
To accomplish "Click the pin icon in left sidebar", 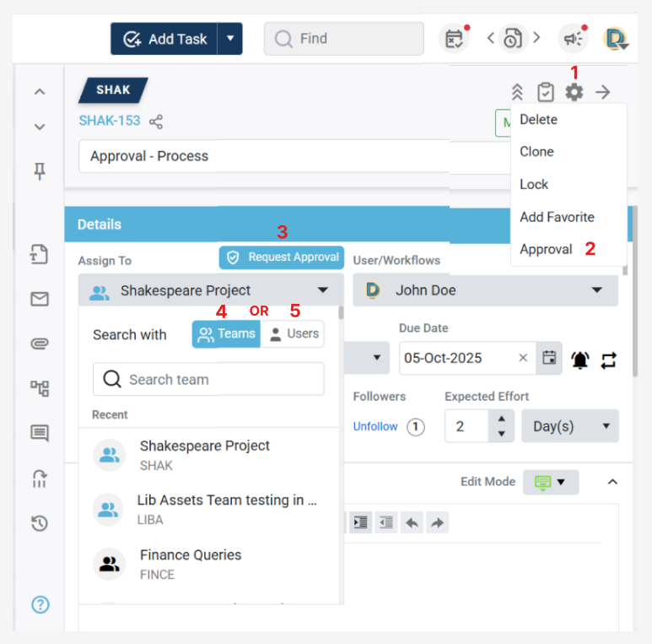I will [x=40, y=171].
